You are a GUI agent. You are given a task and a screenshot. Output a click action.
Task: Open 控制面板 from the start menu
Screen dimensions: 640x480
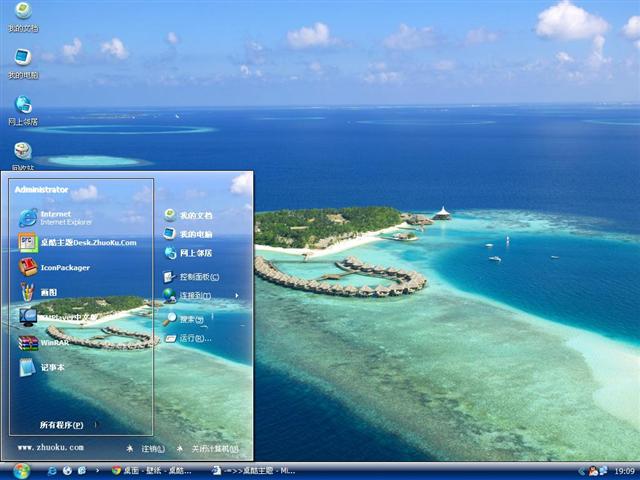pos(198,277)
